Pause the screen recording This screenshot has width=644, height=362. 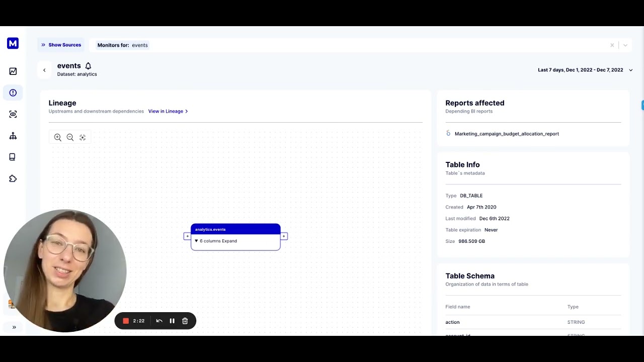(x=172, y=321)
